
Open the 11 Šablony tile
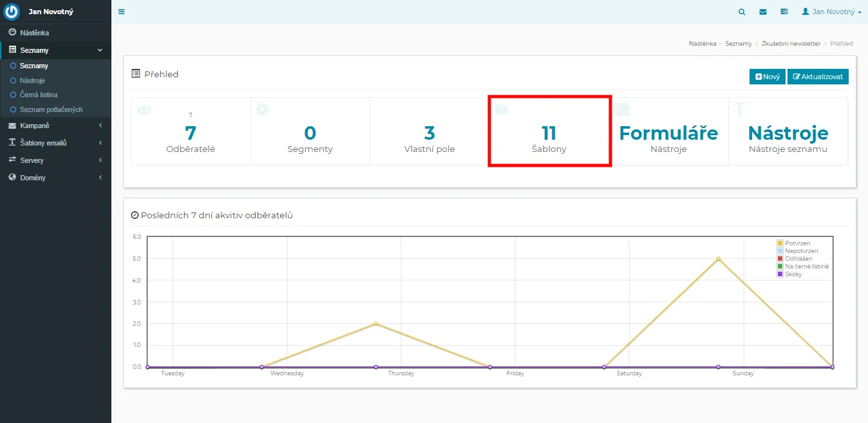click(549, 133)
